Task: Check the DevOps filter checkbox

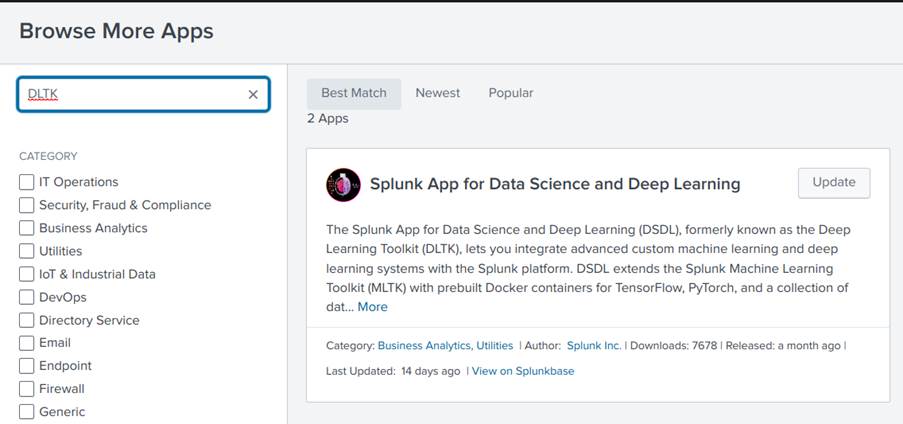Action: (x=27, y=297)
